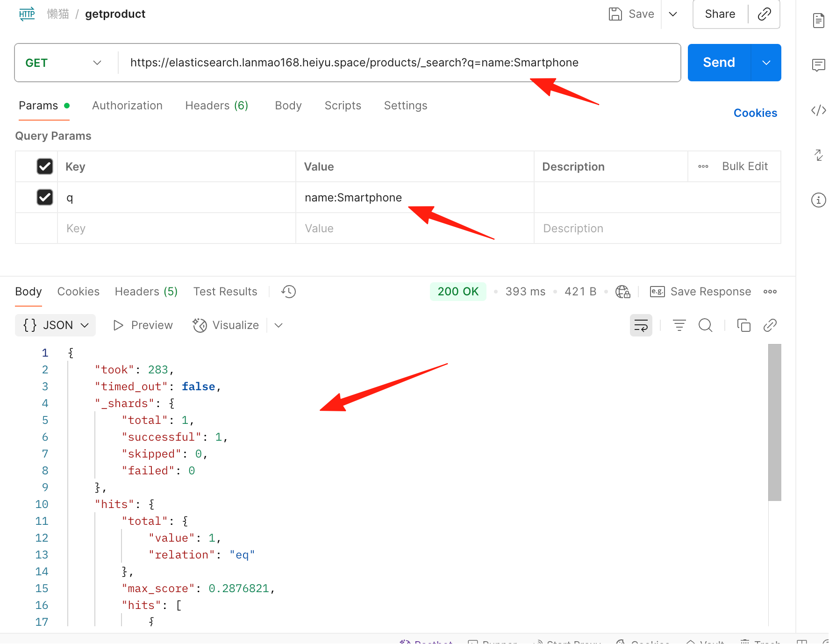This screenshot has height=644, width=829.
Task: Open the Cookies link
Action: [755, 113]
